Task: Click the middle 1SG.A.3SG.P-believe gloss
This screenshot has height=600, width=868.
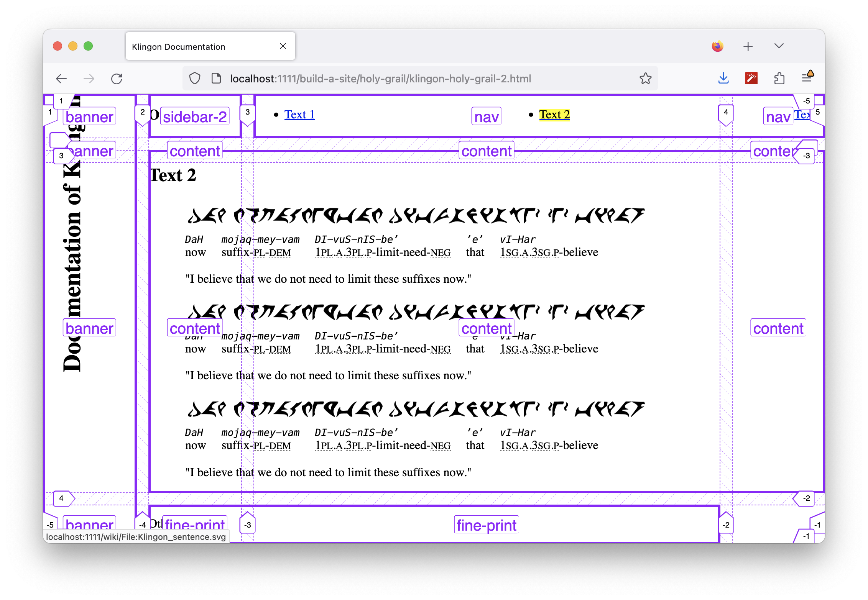Action: click(549, 349)
